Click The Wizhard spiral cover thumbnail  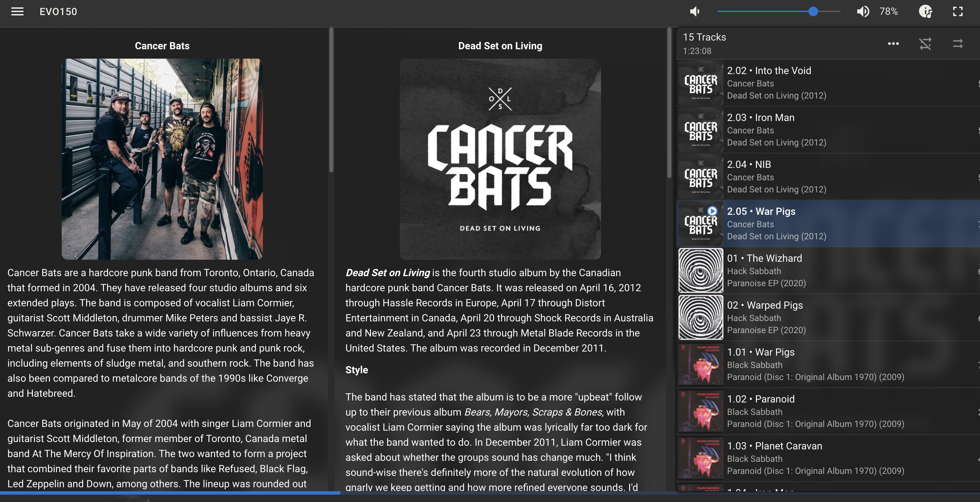point(701,270)
